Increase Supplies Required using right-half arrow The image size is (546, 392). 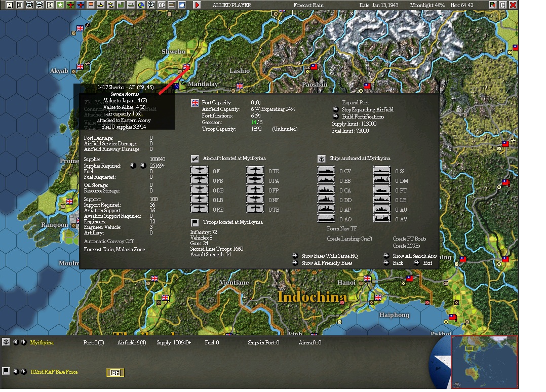[143, 166]
